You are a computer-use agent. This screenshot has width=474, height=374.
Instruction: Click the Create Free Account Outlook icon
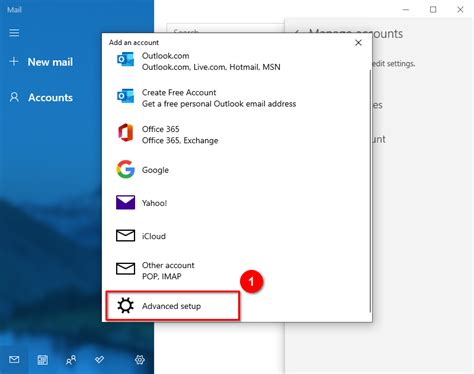[125, 97]
